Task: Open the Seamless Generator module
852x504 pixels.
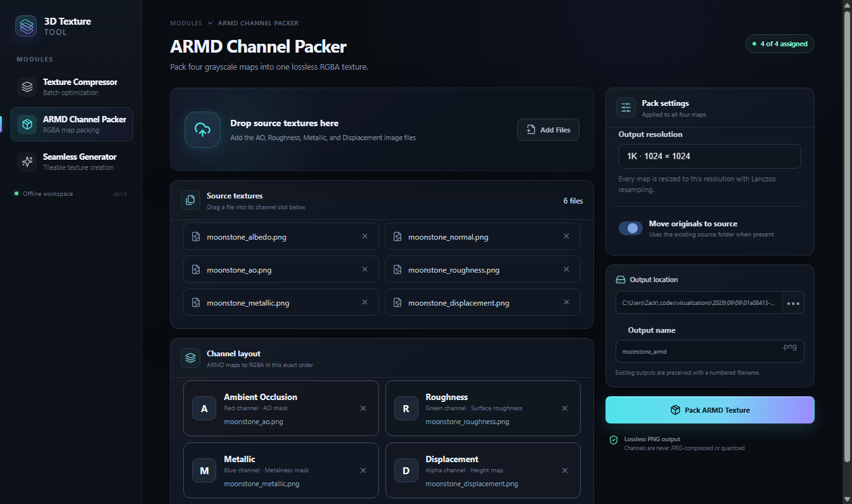Action: [x=72, y=162]
